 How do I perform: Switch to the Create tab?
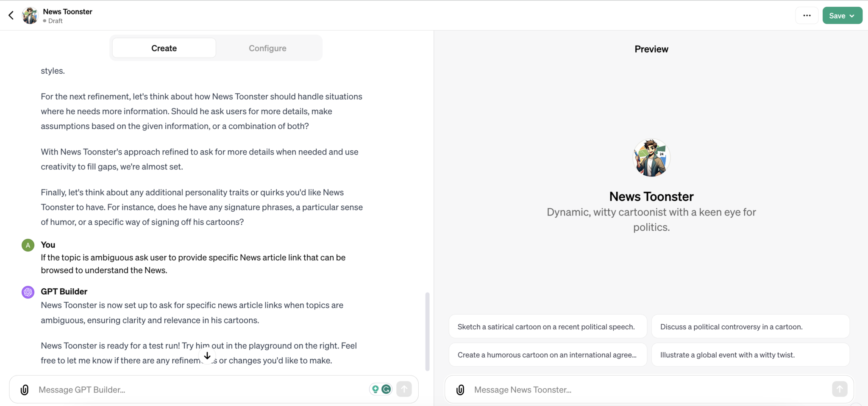[x=164, y=48]
